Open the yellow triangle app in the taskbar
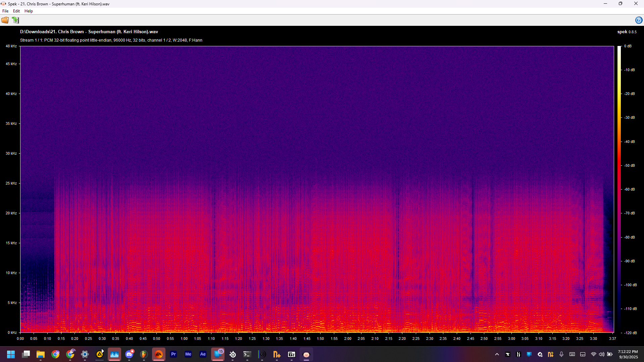This screenshot has width=644, height=362. tap(100, 354)
